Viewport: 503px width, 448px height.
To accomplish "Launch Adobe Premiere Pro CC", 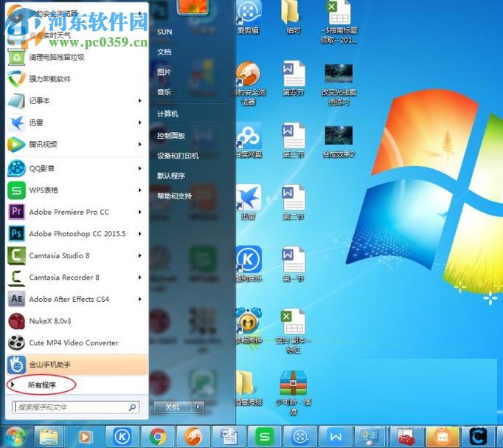I will point(77,212).
